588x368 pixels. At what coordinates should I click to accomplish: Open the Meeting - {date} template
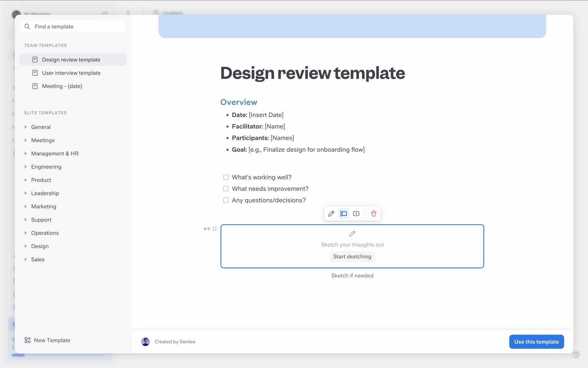click(x=62, y=86)
